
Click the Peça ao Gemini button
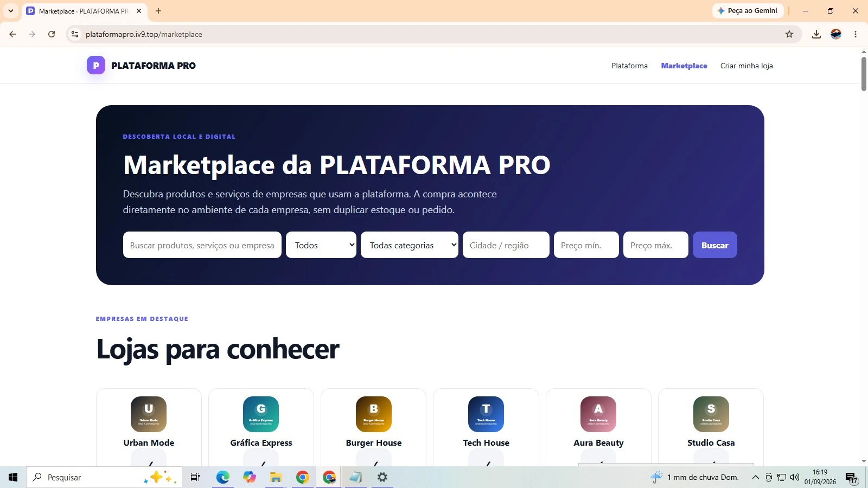[748, 11]
